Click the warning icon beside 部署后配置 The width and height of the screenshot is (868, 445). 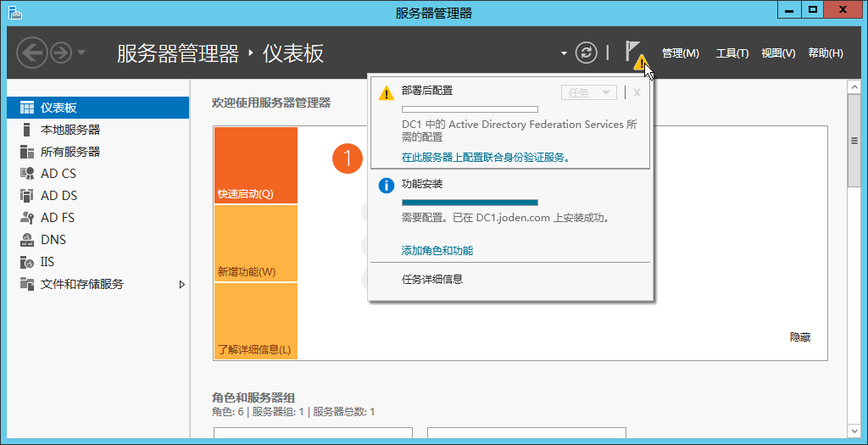(x=387, y=92)
